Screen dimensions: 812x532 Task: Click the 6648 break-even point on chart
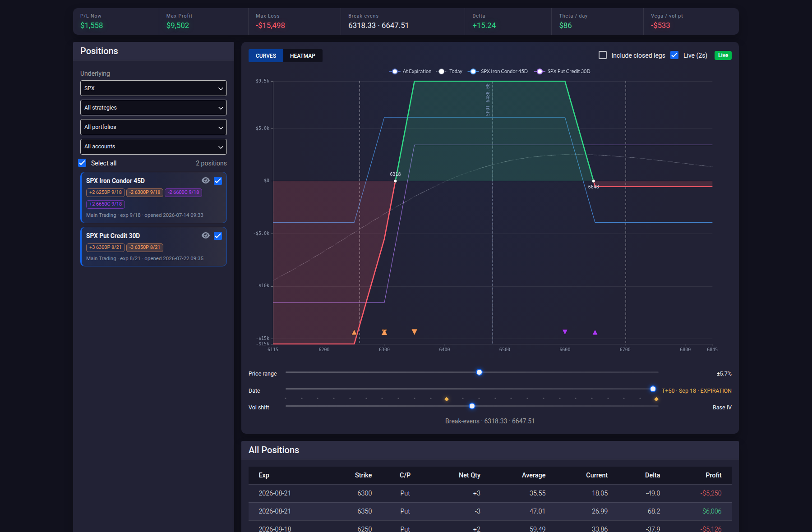[594, 181]
